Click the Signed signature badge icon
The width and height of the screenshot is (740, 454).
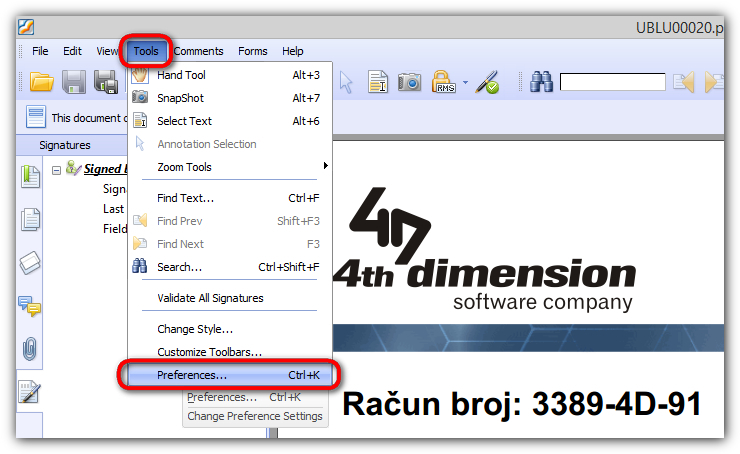(x=73, y=168)
